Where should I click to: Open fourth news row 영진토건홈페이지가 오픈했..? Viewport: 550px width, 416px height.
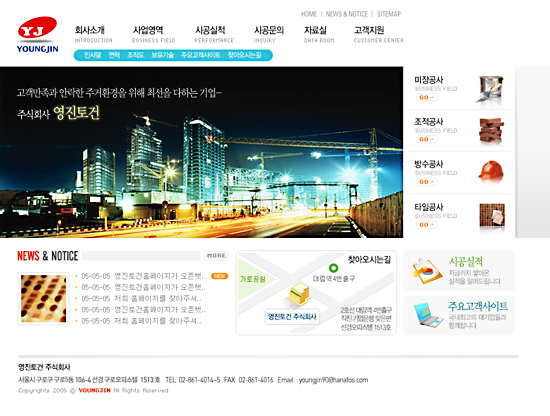(143, 310)
